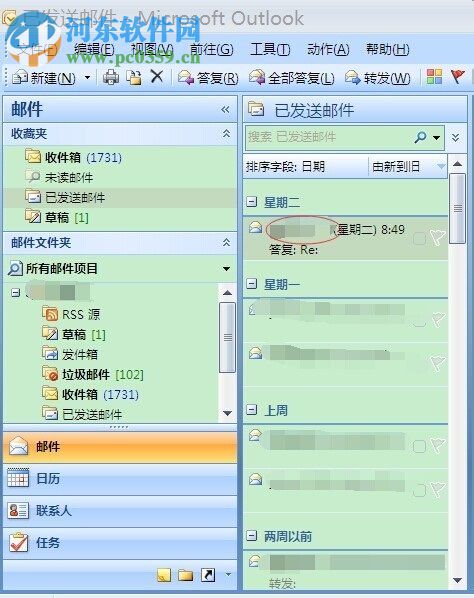The height and width of the screenshot is (598, 474).
Task: Click the Shortcuts icon in the bottom bar
Action: 208,575
